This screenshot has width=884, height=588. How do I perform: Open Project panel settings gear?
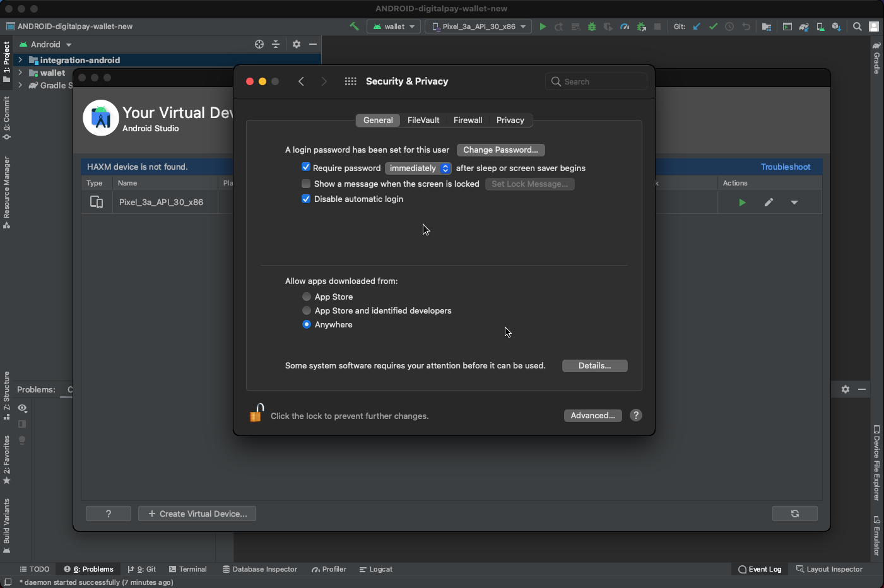coord(297,44)
